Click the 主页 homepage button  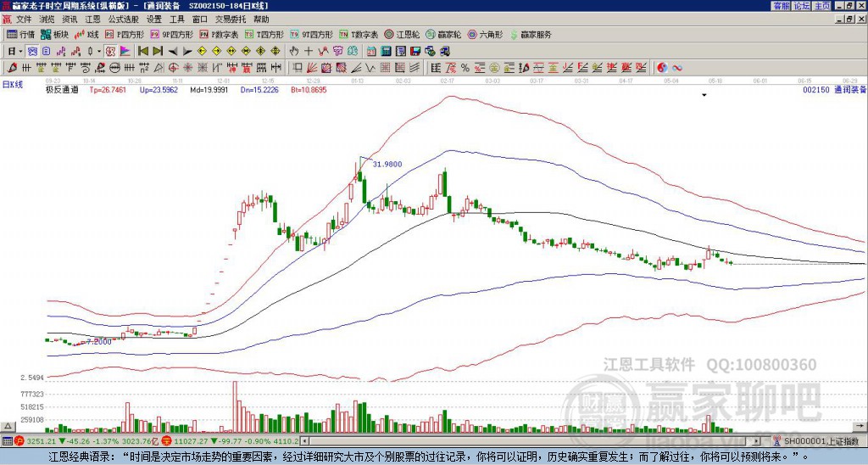pos(821,6)
